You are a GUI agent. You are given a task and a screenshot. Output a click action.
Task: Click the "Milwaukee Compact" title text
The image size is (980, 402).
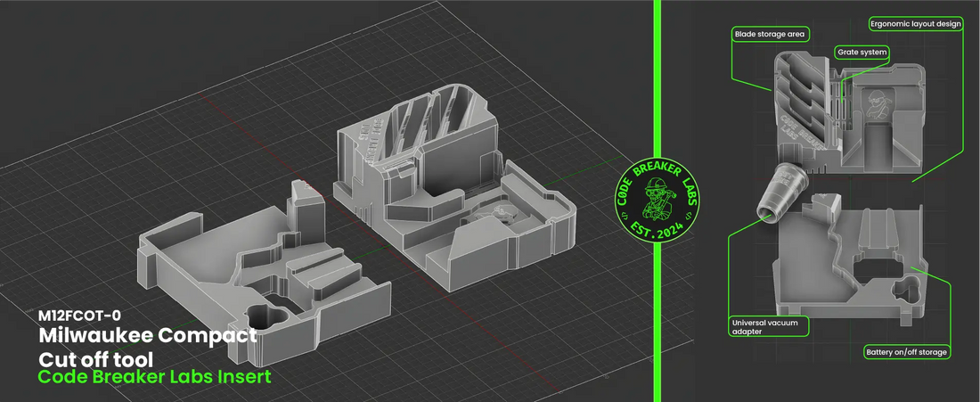pos(148,336)
